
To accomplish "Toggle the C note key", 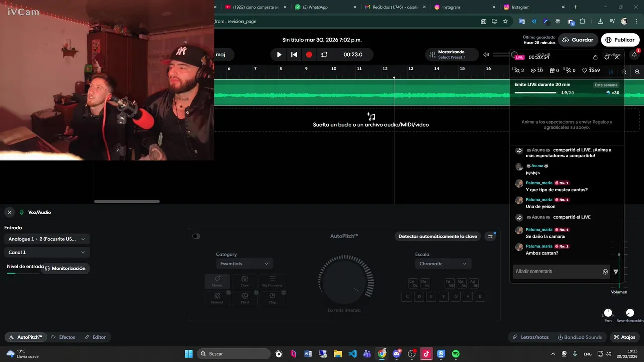I will (x=407, y=297).
